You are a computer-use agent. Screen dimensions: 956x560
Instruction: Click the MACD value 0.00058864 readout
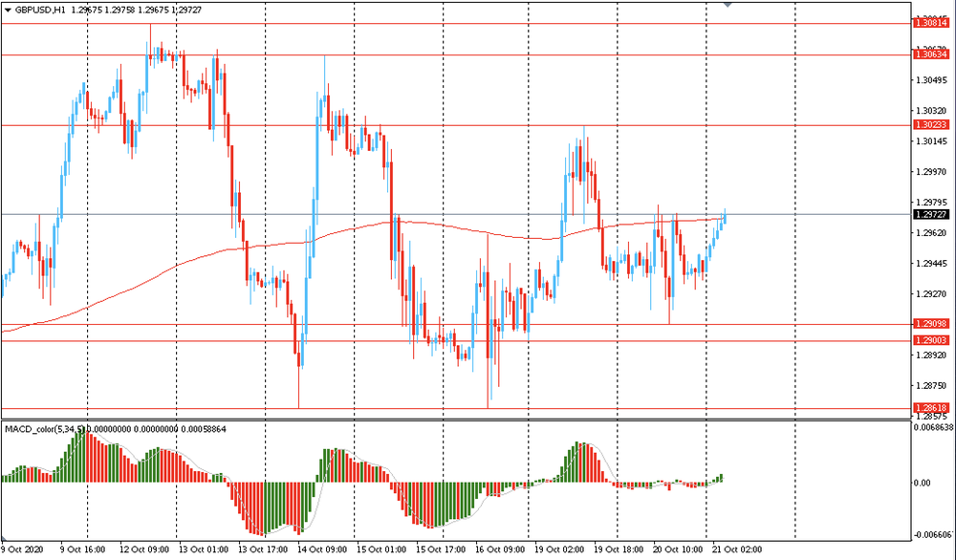(204, 430)
